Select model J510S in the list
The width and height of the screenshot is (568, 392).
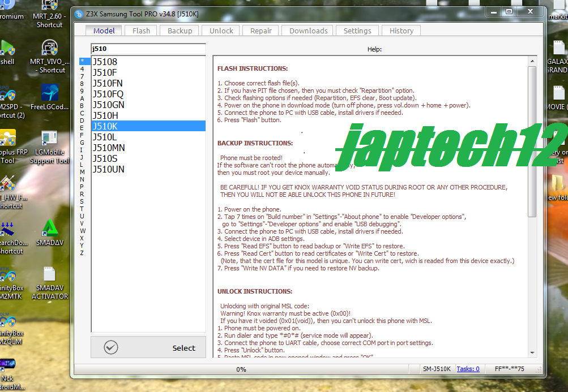coord(148,158)
